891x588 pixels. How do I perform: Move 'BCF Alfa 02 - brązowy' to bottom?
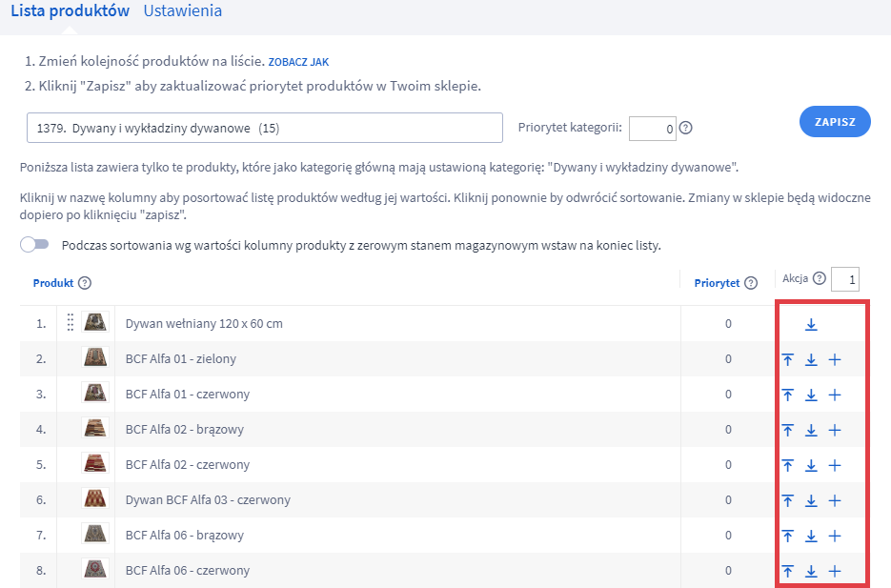coord(811,430)
